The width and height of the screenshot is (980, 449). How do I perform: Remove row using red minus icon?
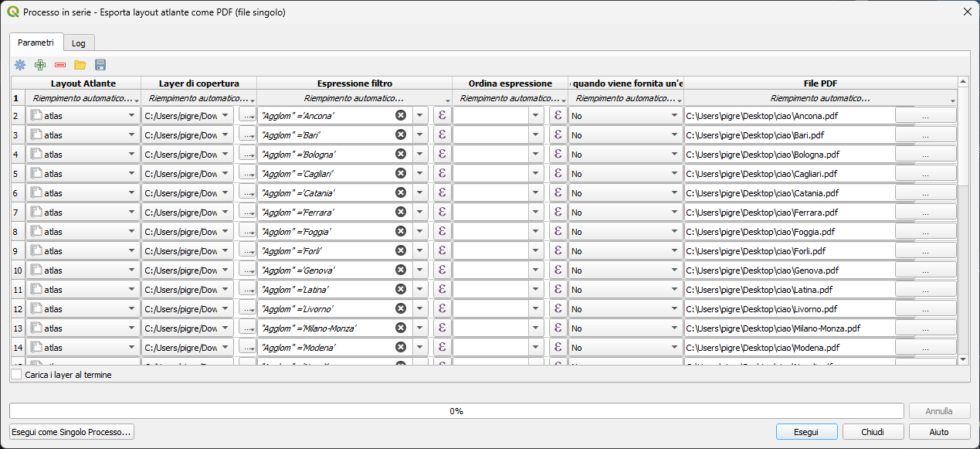click(60, 65)
